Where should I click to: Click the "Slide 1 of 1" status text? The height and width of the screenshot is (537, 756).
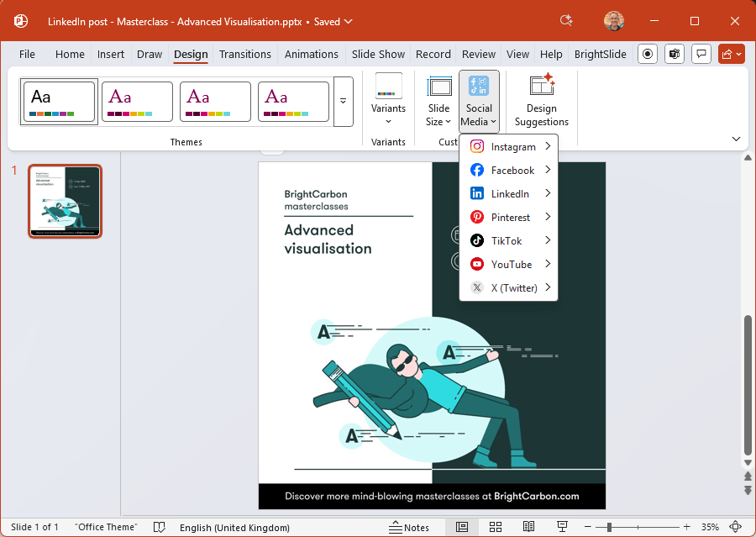point(34,527)
